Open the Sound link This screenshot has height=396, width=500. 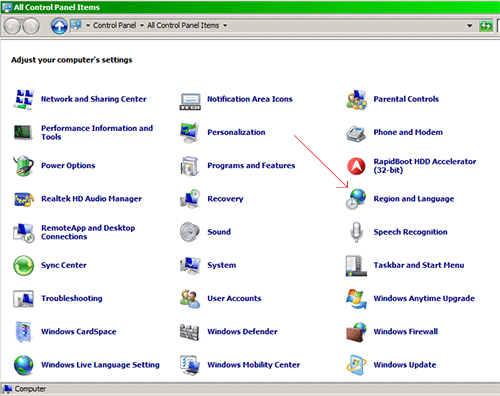(x=219, y=232)
